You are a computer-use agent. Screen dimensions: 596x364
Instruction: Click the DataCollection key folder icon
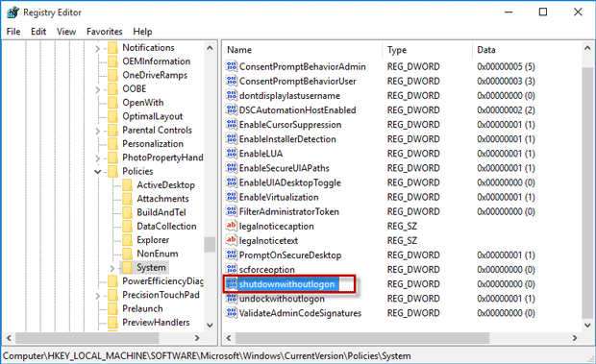click(x=127, y=227)
